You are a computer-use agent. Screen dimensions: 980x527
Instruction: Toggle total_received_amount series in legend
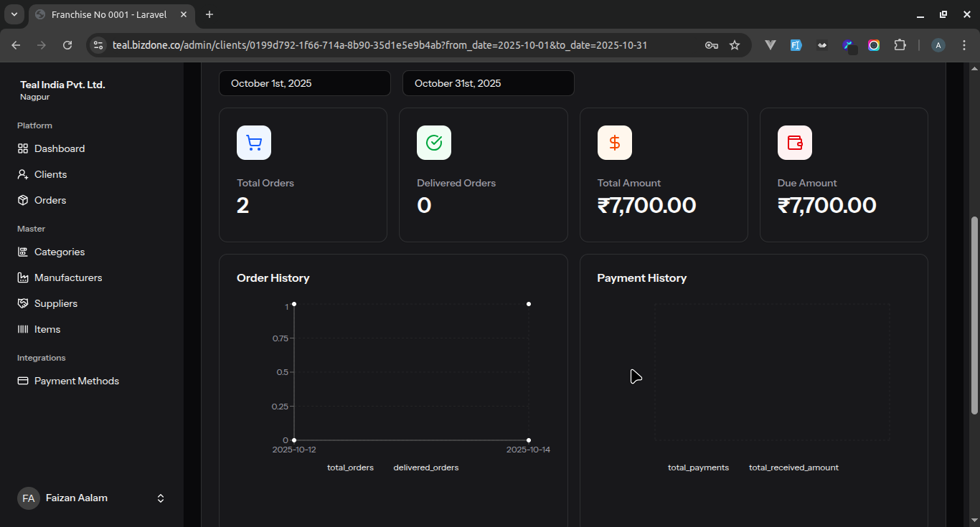(x=793, y=467)
